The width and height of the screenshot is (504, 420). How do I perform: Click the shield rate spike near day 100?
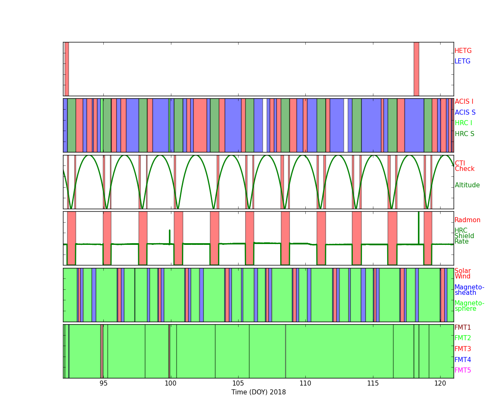(x=169, y=236)
